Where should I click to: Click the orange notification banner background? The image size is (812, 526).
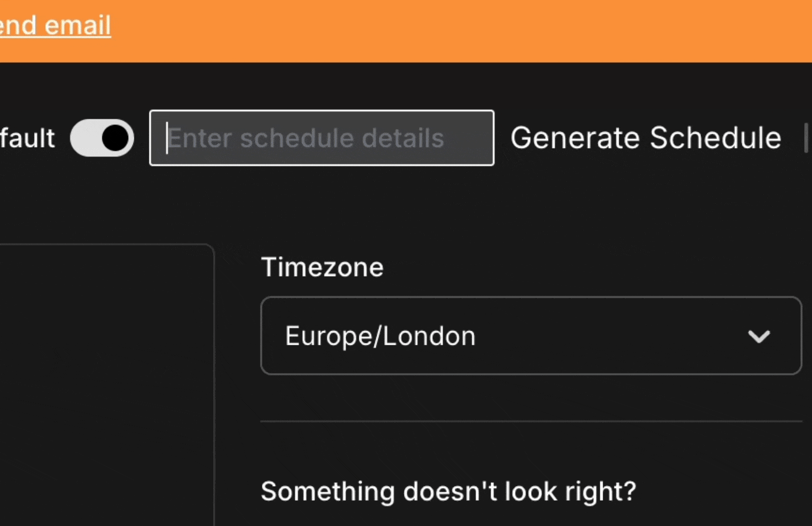[x=438, y=30]
